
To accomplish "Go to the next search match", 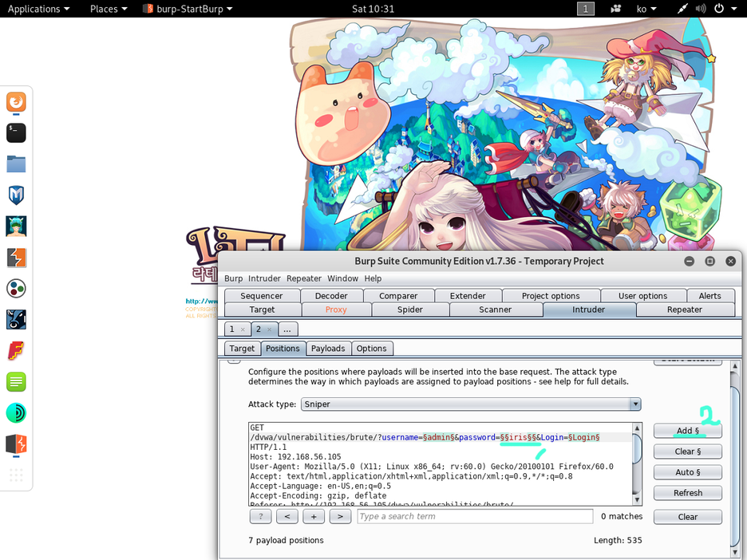I will pos(340,516).
